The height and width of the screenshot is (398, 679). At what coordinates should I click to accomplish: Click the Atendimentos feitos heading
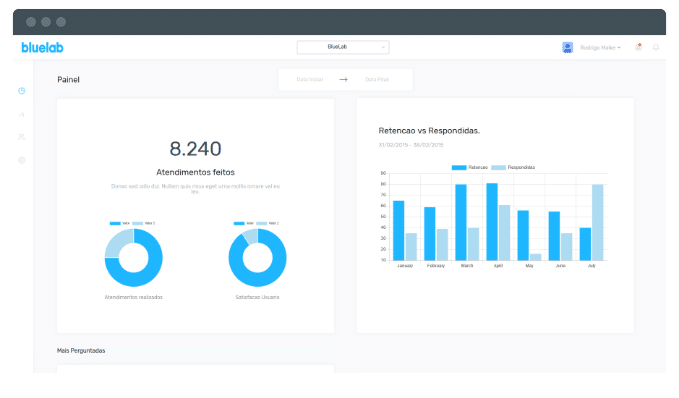click(195, 172)
